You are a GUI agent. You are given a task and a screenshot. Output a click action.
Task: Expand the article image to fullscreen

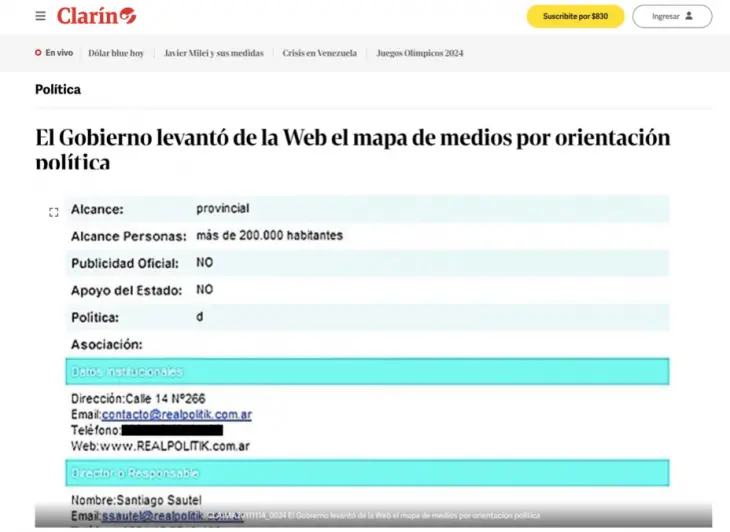(54, 213)
